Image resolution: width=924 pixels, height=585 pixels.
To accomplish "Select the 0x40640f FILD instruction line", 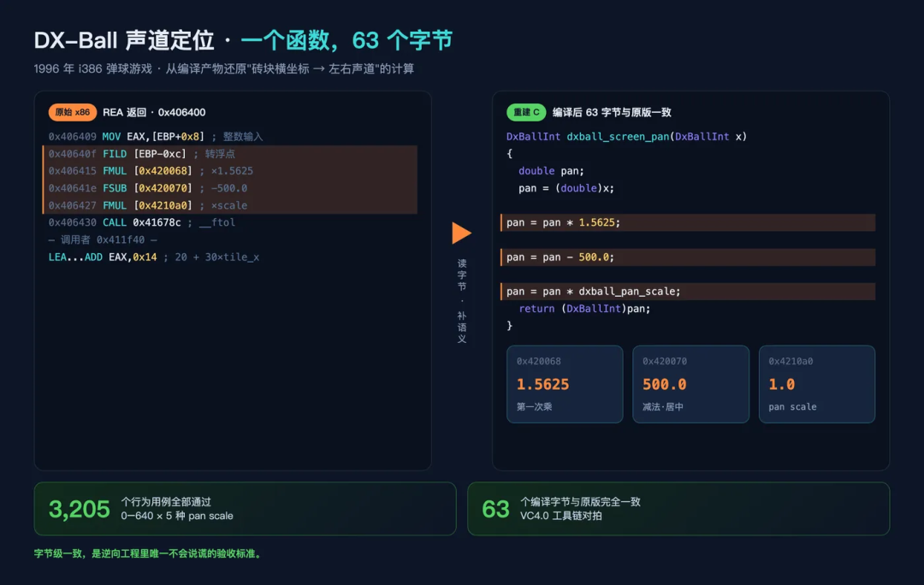I will pos(230,154).
